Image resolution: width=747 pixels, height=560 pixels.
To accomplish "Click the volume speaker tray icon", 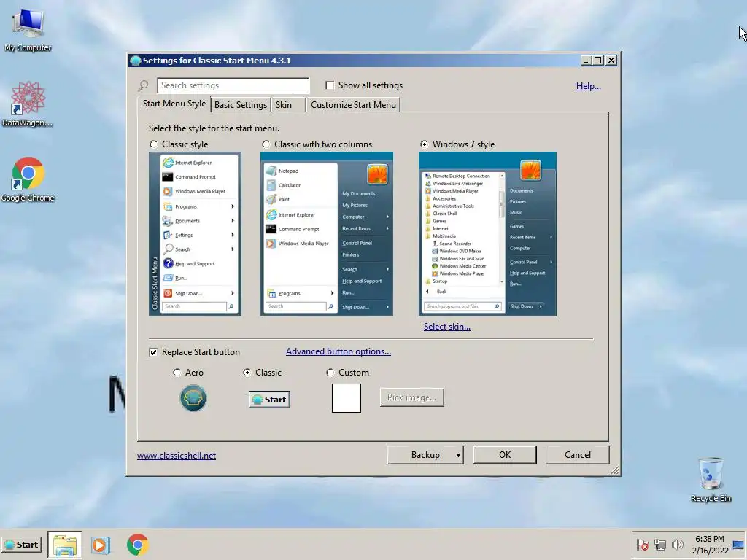I will click(x=677, y=544).
